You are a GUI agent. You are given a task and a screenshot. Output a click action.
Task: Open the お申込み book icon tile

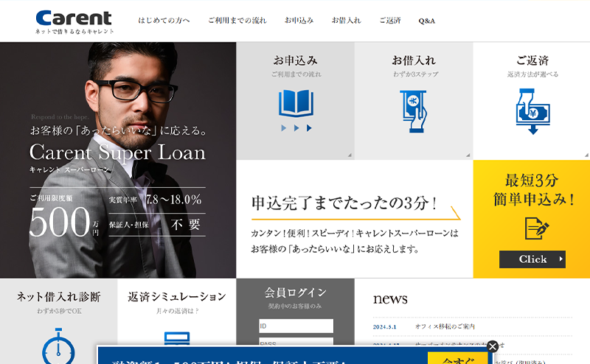click(x=295, y=103)
